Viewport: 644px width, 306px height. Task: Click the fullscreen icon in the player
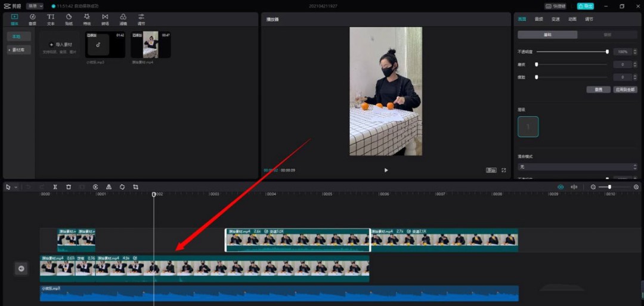504,170
